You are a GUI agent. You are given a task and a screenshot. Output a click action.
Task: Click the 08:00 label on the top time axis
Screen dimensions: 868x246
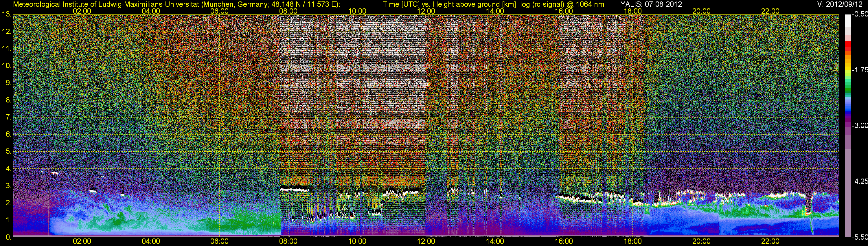point(288,11)
